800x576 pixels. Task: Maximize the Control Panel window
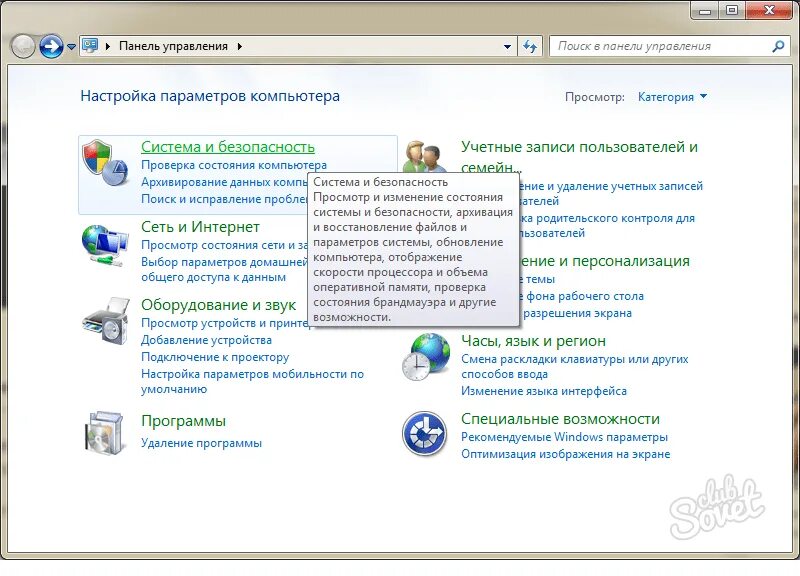coord(732,11)
